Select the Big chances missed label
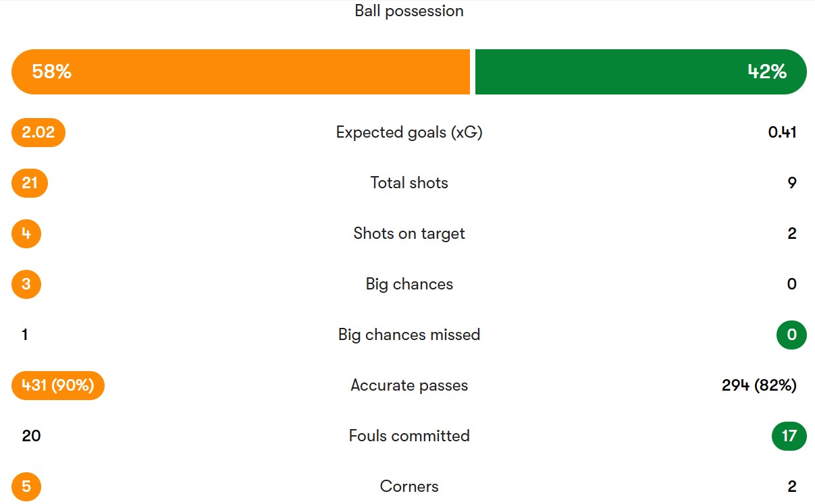The image size is (815, 504). pos(409,335)
